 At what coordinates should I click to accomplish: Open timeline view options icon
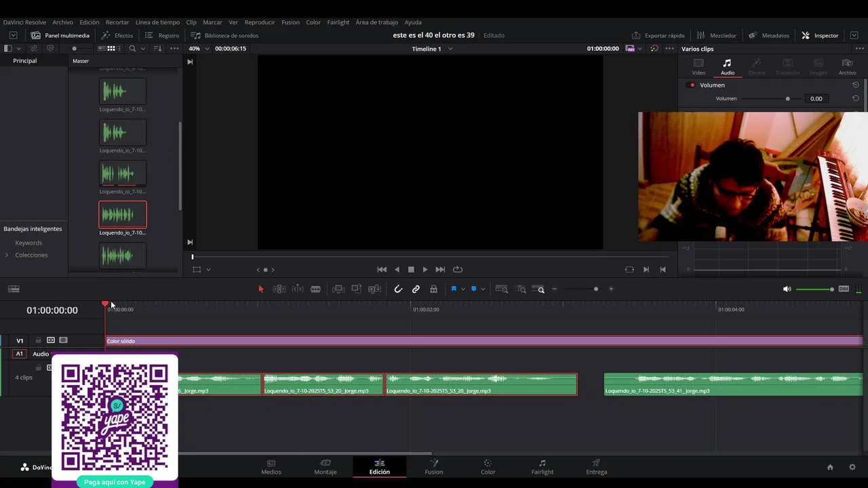tap(14, 289)
